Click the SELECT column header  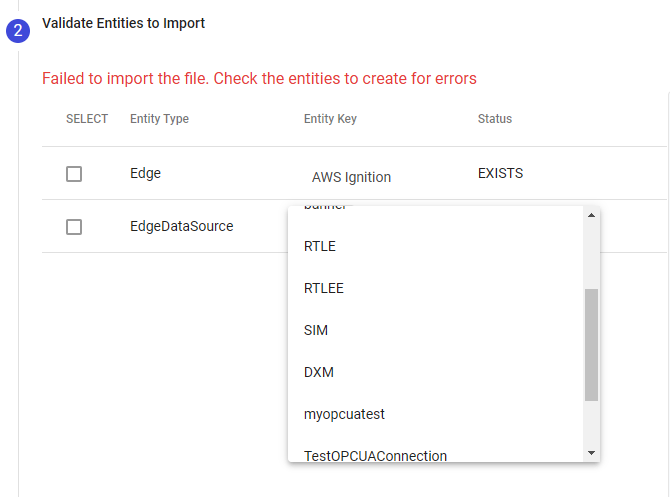(87, 119)
